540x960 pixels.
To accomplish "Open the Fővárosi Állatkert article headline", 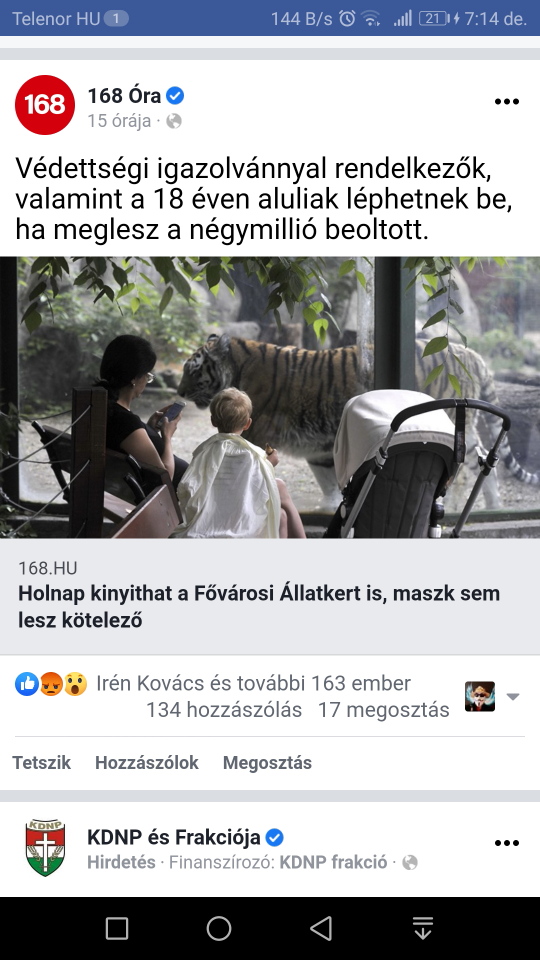I will 259,606.
